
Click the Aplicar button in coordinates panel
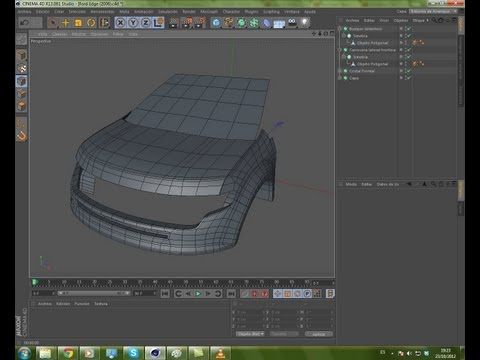pyautogui.click(x=318, y=334)
